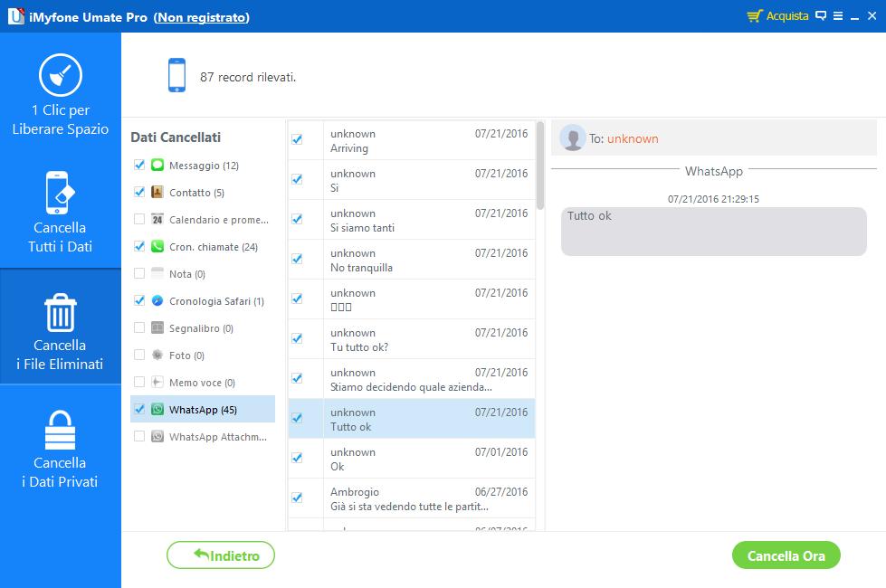Image resolution: width=886 pixels, height=588 pixels.
Task: Uncheck the Messaggio (12) checkbox
Action: coord(139,165)
